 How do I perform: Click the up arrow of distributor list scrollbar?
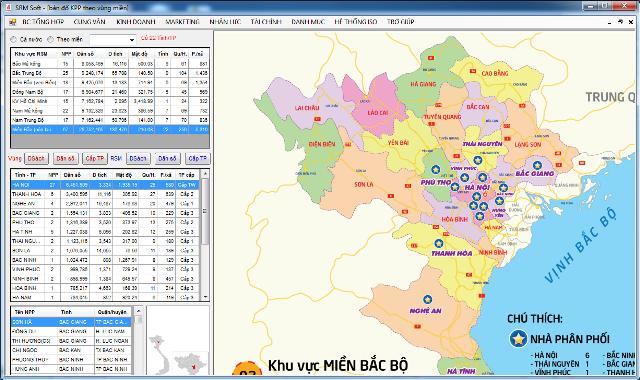tap(138, 311)
